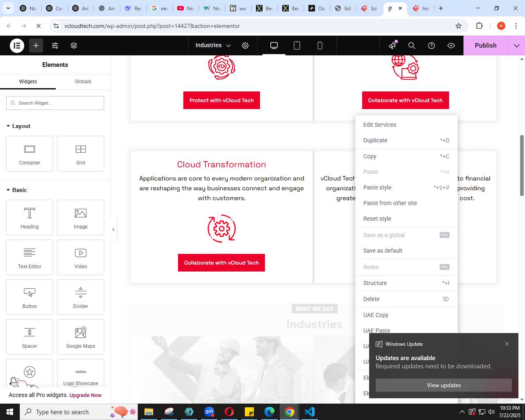Open Zoom from the taskbar

[x=209, y=412]
